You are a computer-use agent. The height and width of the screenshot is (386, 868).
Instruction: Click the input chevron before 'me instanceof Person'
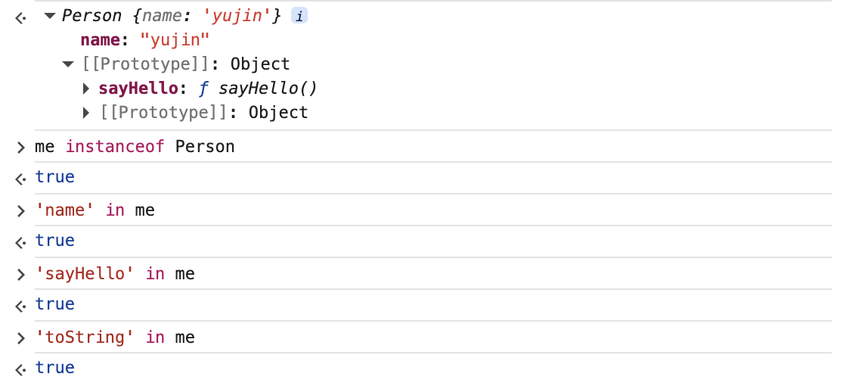coord(20,147)
